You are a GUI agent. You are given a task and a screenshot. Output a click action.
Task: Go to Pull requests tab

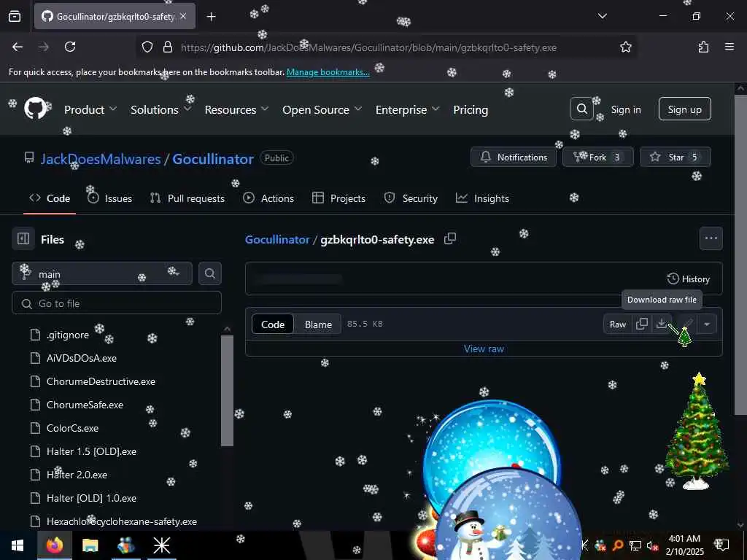pyautogui.click(x=187, y=198)
